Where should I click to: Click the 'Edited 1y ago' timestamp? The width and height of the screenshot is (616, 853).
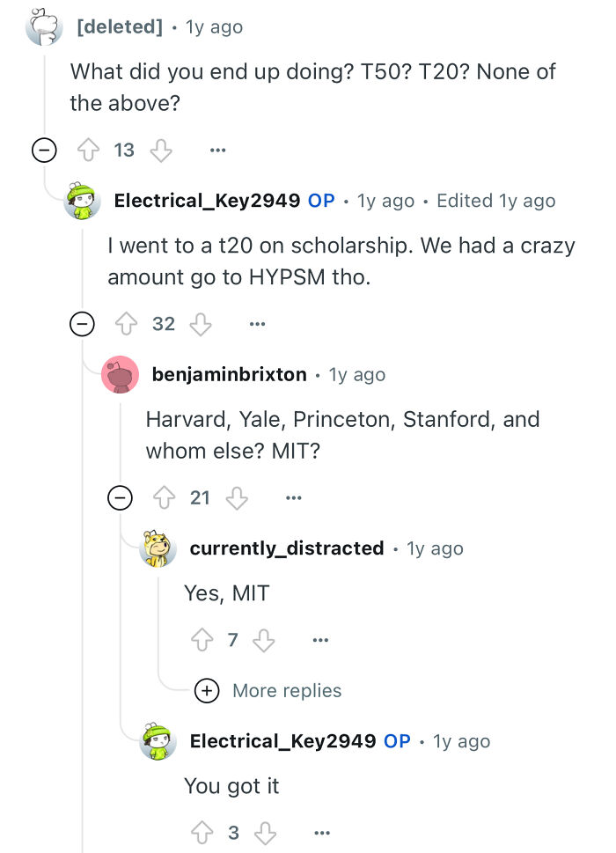point(495,201)
